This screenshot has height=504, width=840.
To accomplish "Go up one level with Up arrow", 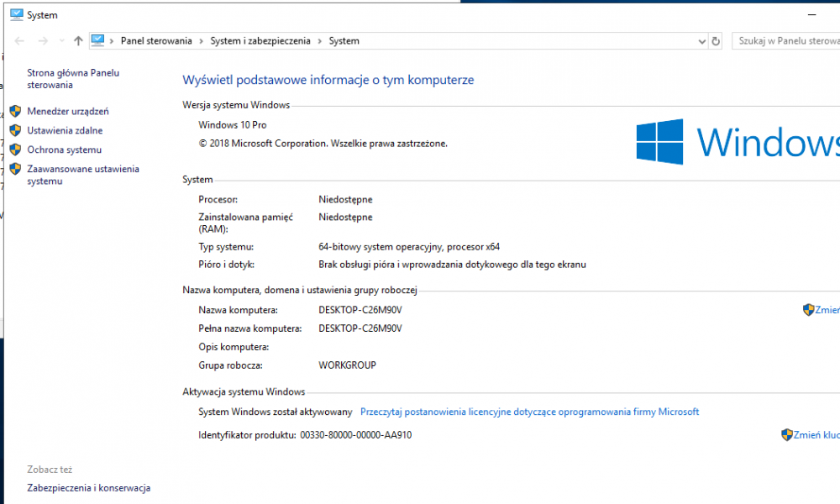I will tap(78, 41).
